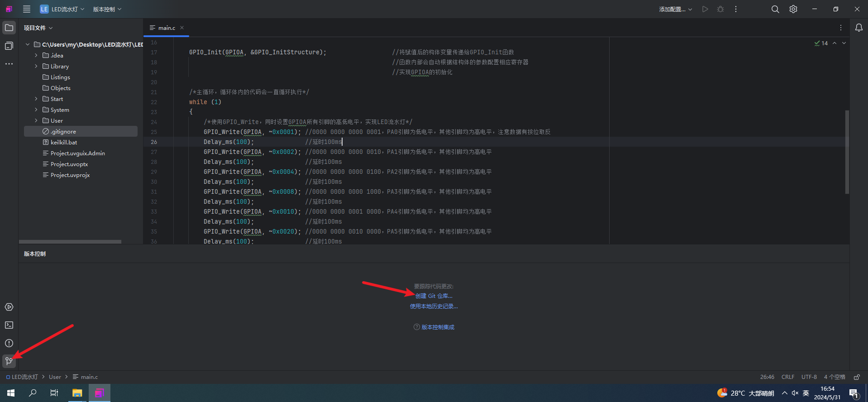Image resolution: width=868 pixels, height=402 pixels.
Task: Open the Services tool window icon
Action: coord(9,307)
